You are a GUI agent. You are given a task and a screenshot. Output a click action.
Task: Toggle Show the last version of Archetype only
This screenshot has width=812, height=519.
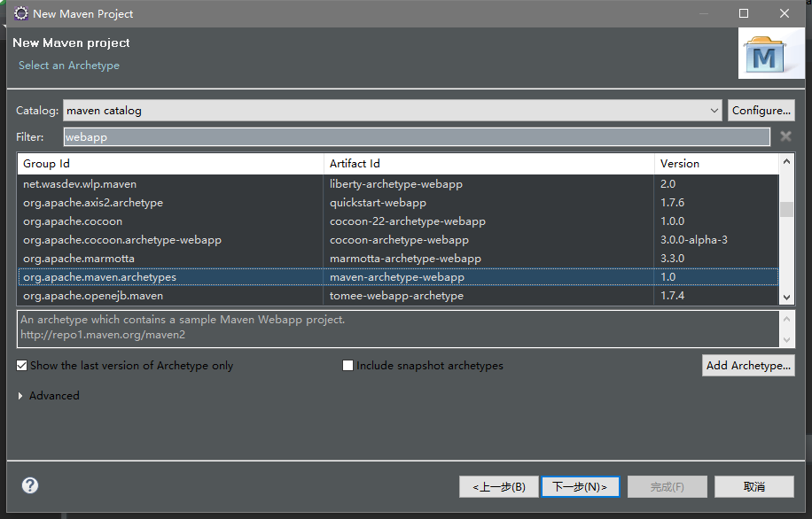[22, 366]
